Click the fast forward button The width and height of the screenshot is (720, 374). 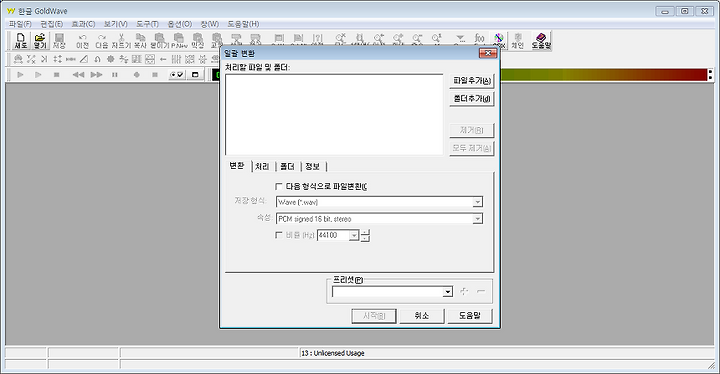[96, 74]
